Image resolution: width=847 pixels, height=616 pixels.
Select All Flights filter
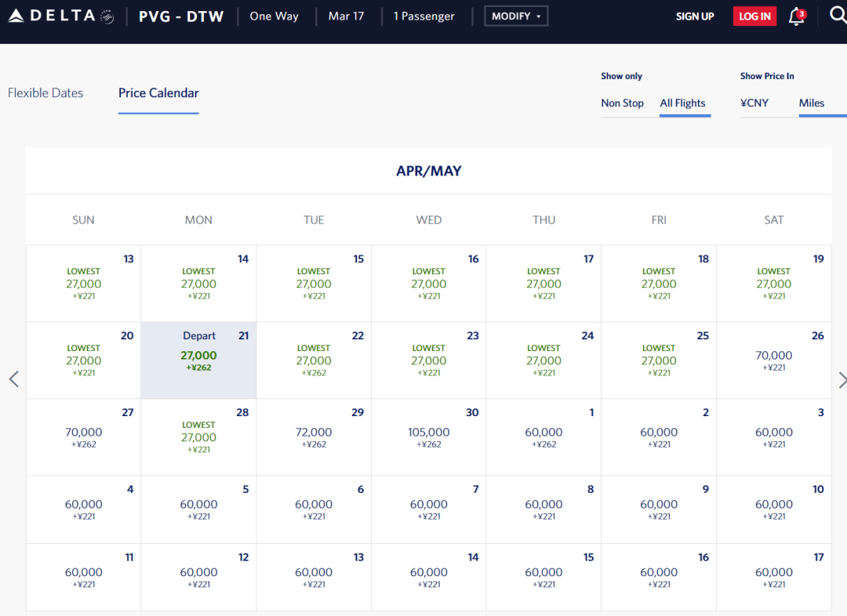pos(683,103)
